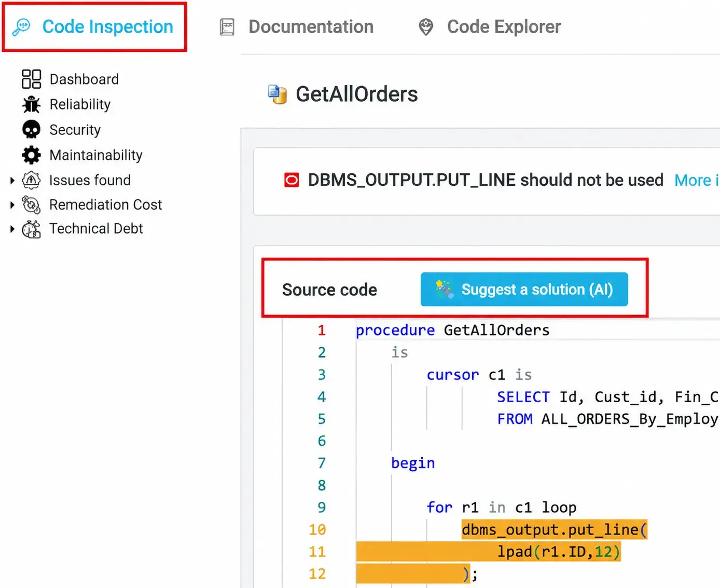Open the Code Explorer tab
The height and width of the screenshot is (588, 720).
[490, 27]
